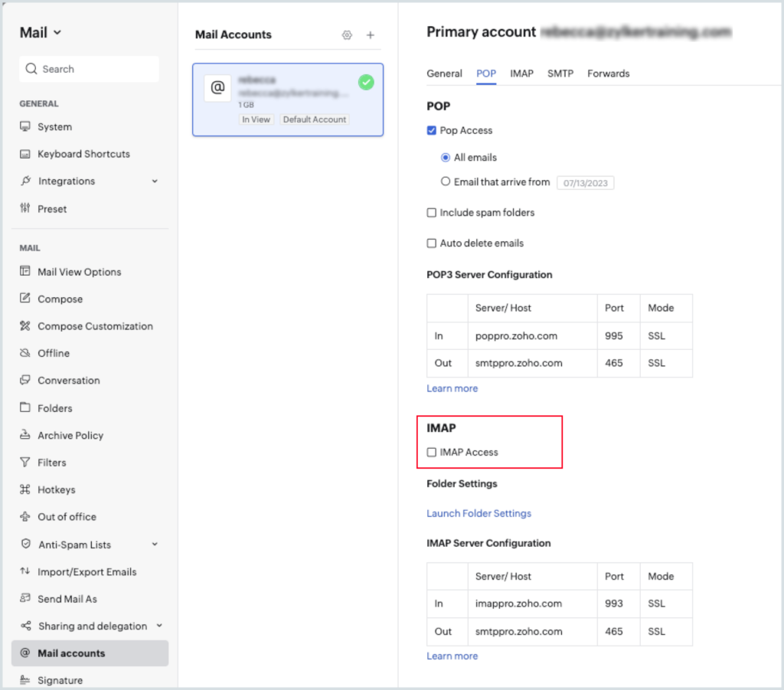The height and width of the screenshot is (690, 784).
Task: Click Launch Folder Settings
Action: (x=479, y=513)
